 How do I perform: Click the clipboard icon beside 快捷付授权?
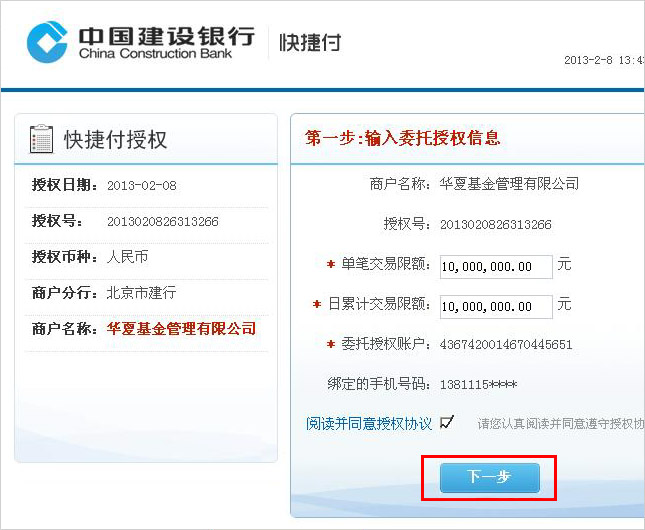(x=42, y=139)
